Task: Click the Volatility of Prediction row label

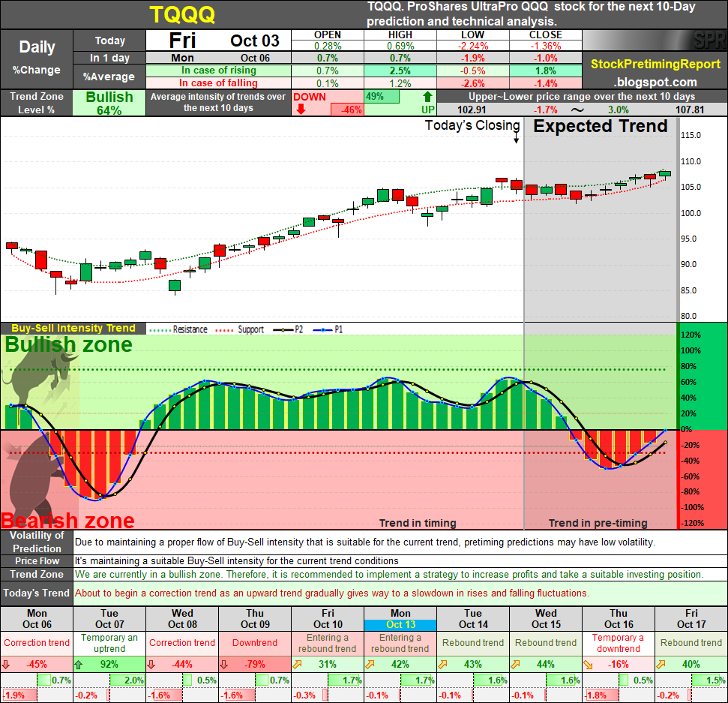Action: click(x=37, y=542)
